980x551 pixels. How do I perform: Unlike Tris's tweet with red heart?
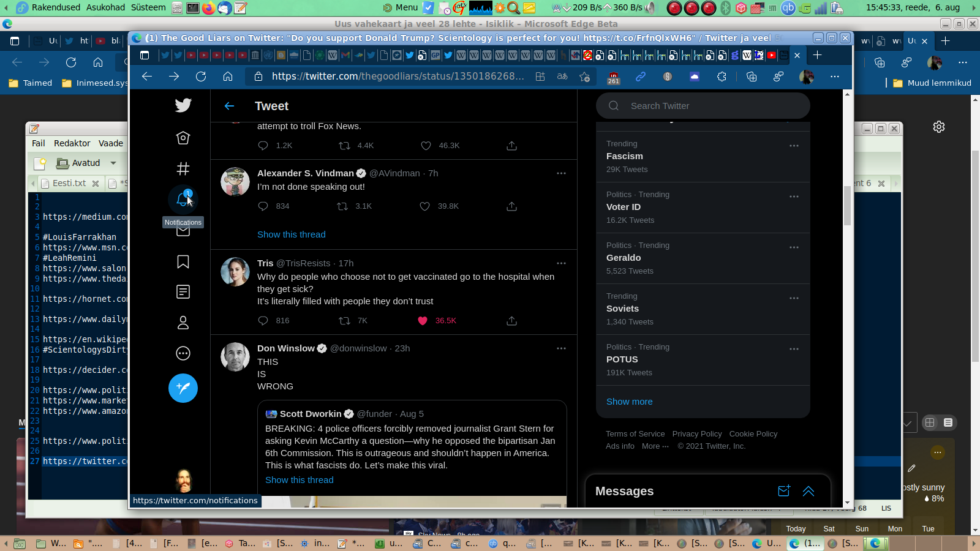coord(423,321)
